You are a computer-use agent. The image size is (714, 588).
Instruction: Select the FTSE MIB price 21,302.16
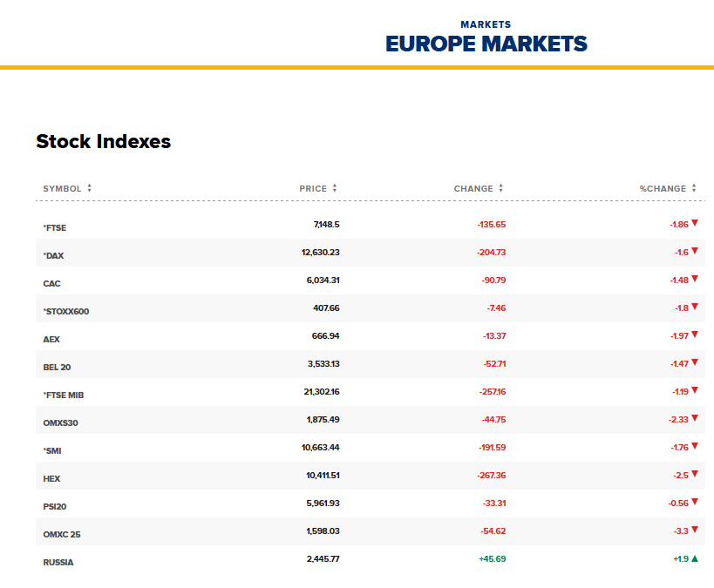tap(322, 391)
